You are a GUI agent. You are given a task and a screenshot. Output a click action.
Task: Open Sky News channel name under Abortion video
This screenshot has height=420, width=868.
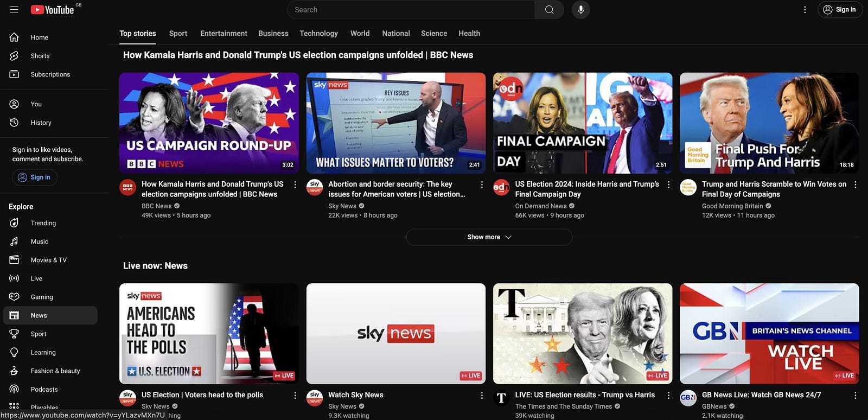pos(342,206)
